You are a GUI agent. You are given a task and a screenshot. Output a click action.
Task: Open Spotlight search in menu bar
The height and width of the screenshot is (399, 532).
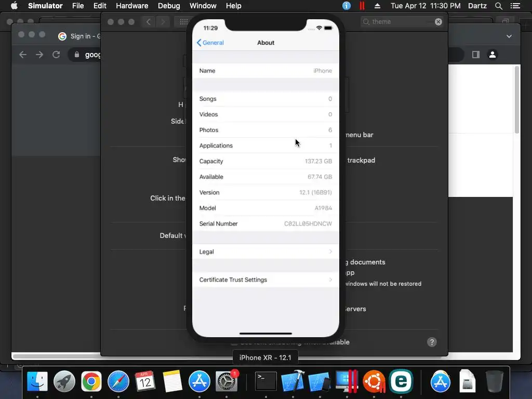(498, 6)
